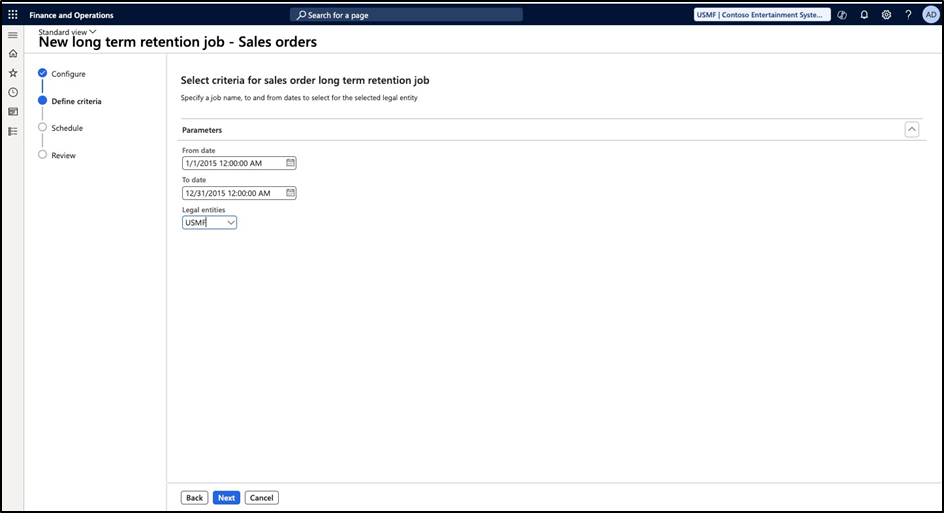Open From date calendar picker
This screenshot has width=944, height=513.
tap(290, 163)
